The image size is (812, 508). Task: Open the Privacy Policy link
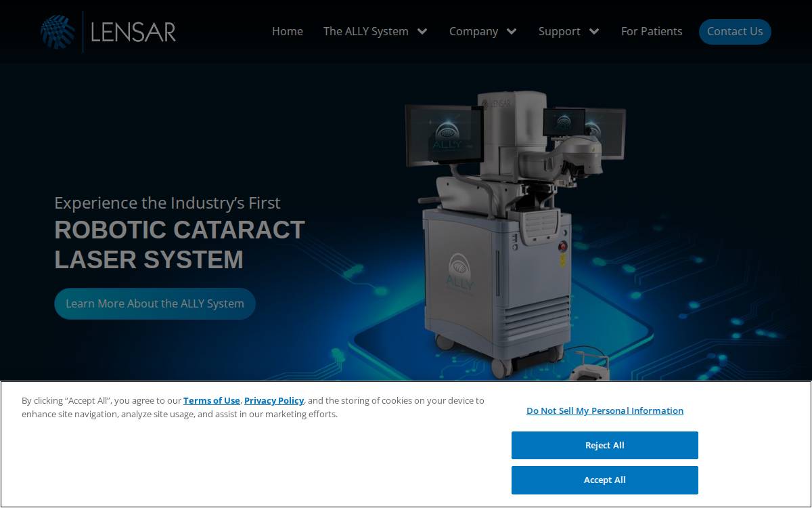pos(274,400)
